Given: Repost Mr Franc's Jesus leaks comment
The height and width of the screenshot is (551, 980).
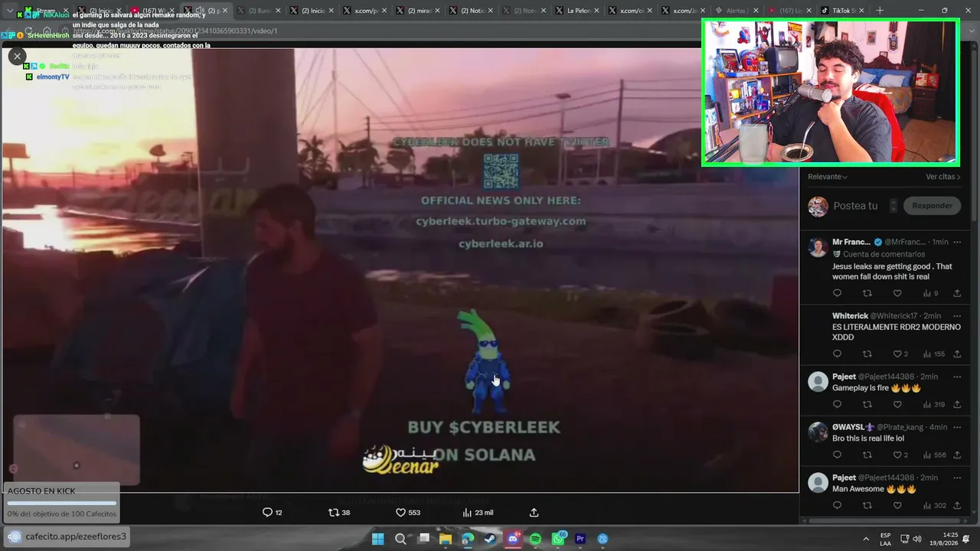Looking at the screenshot, I should coord(867,293).
